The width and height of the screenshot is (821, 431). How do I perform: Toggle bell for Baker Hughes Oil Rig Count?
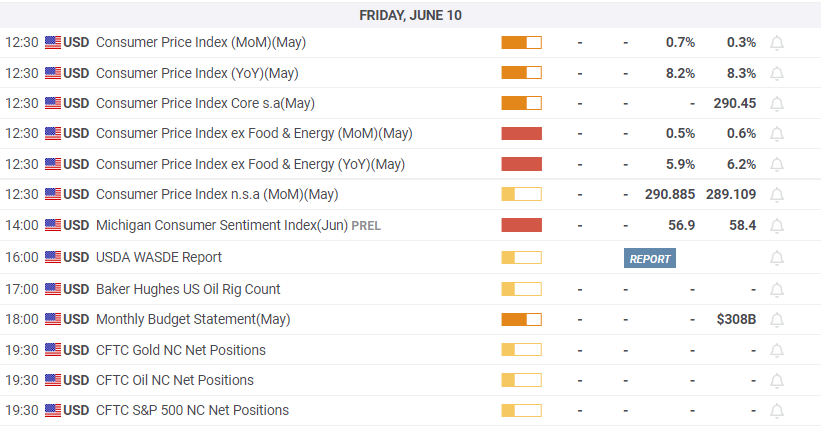[x=776, y=290]
